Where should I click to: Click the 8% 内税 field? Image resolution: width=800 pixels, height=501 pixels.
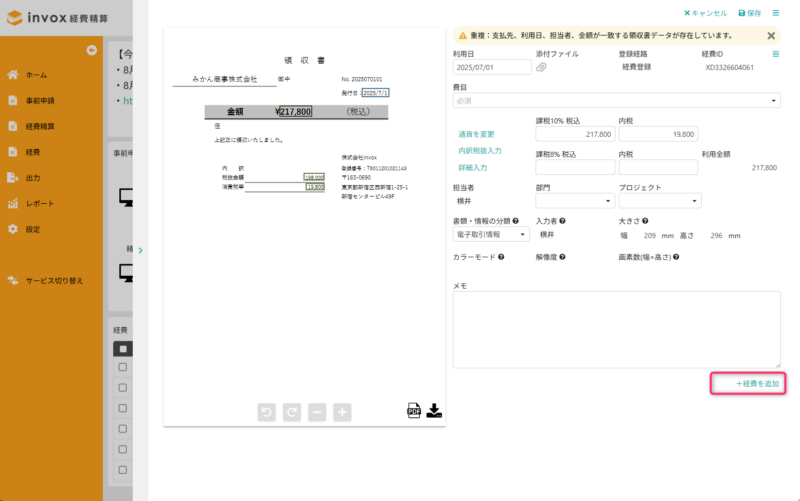(x=658, y=167)
